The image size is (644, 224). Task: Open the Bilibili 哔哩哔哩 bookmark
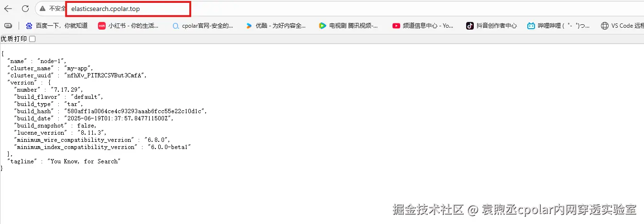pos(558,26)
